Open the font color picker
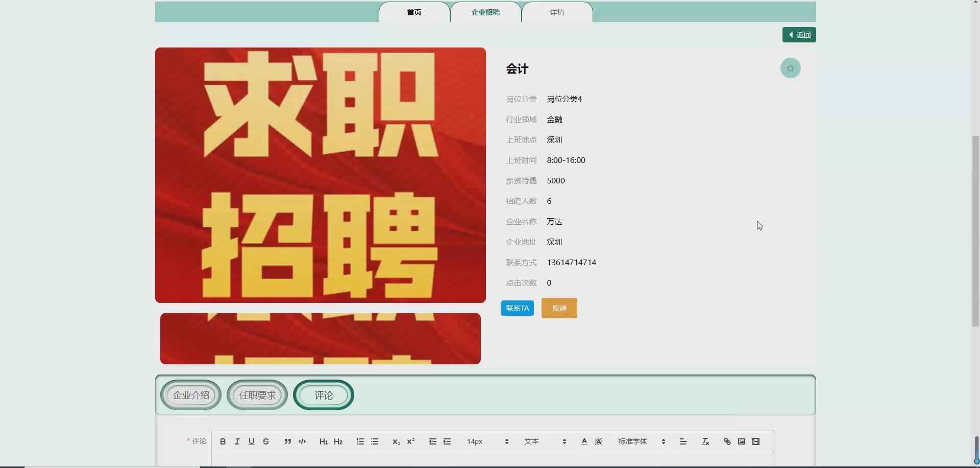This screenshot has height=468, width=980. coord(584,441)
